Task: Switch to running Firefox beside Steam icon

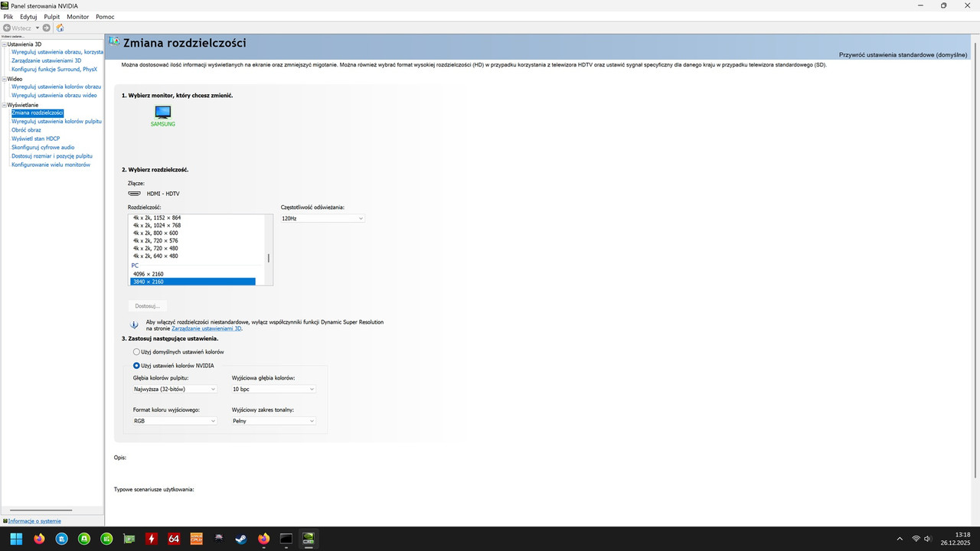Action: coord(264,539)
